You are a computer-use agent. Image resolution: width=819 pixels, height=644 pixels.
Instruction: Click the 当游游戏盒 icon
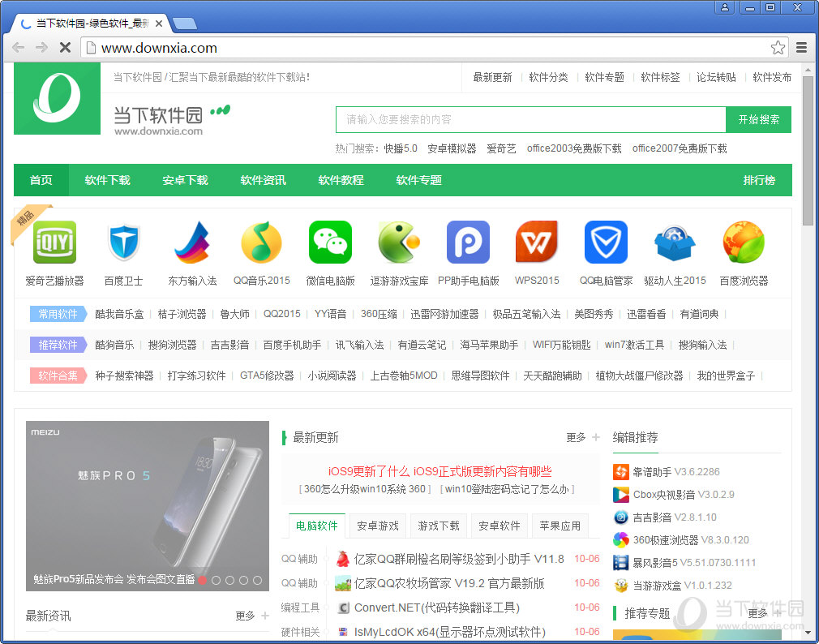tap(621, 586)
